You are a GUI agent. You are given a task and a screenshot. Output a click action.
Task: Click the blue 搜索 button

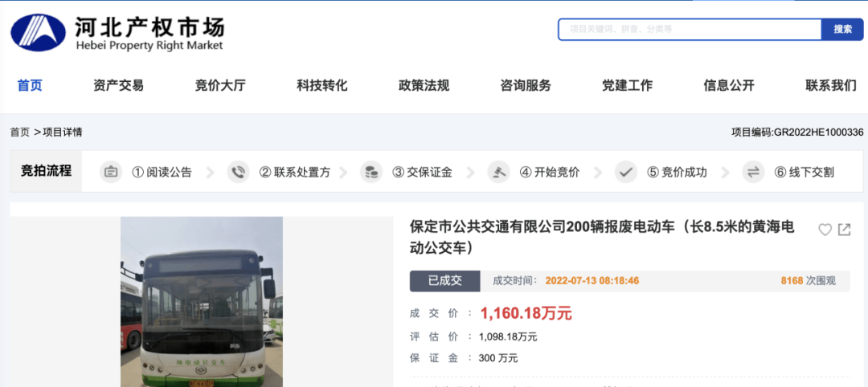(x=842, y=30)
